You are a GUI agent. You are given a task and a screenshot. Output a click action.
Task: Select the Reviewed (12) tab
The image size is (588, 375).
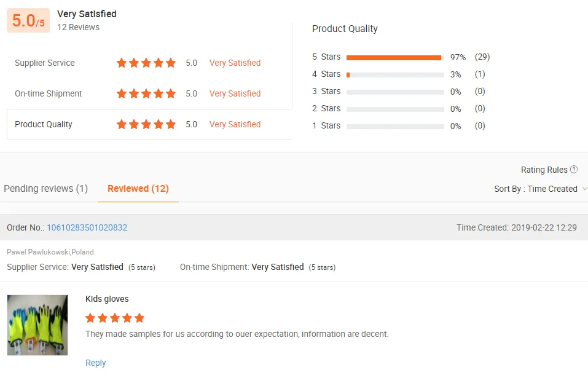click(x=138, y=189)
